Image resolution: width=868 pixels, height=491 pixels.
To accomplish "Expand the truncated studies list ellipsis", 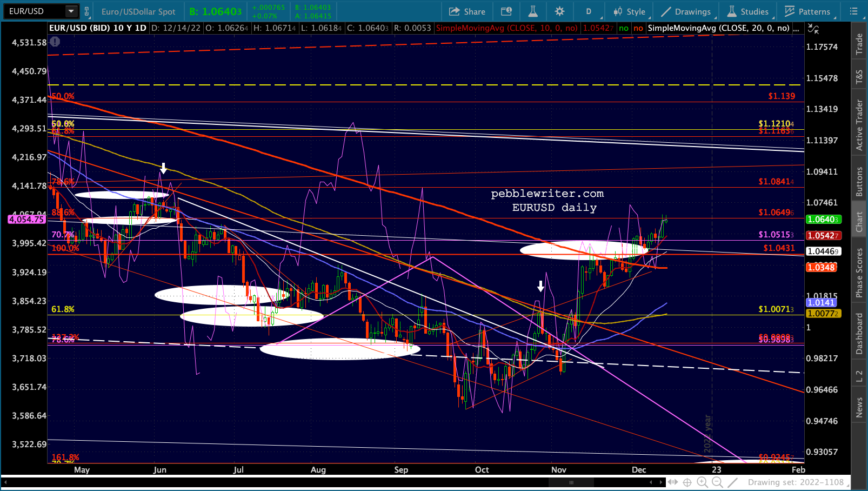I will tap(796, 28).
